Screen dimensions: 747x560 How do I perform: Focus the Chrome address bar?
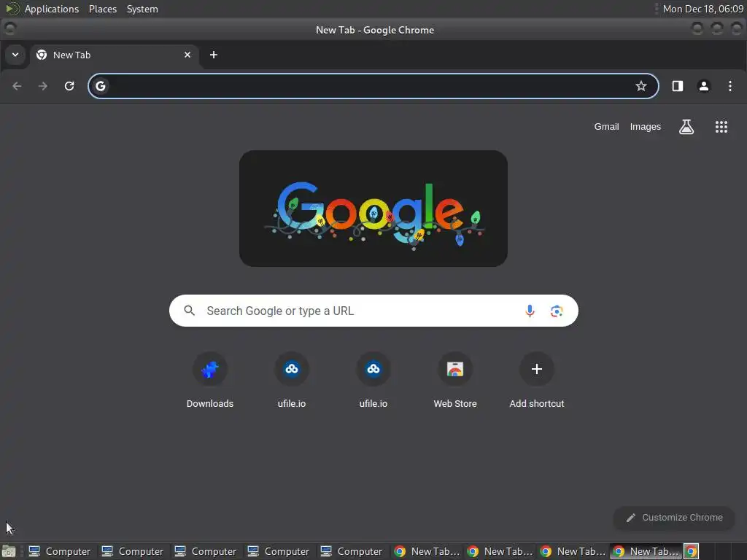point(373,86)
